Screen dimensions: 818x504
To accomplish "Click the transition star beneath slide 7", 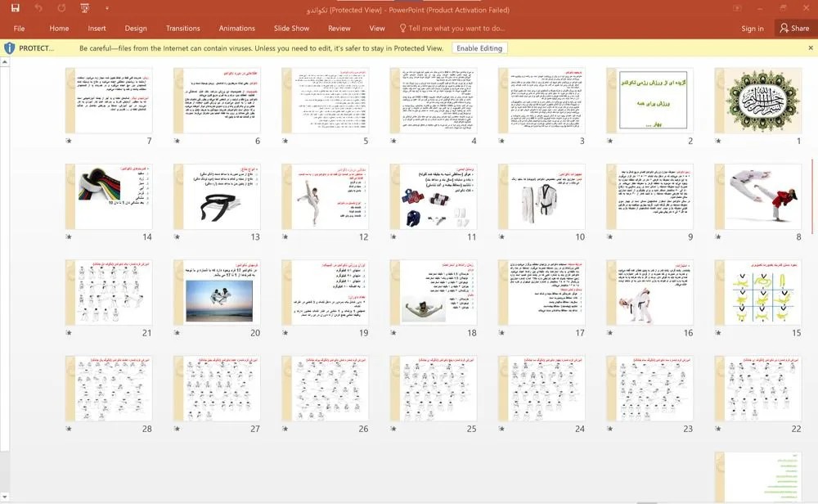I will point(69,141).
